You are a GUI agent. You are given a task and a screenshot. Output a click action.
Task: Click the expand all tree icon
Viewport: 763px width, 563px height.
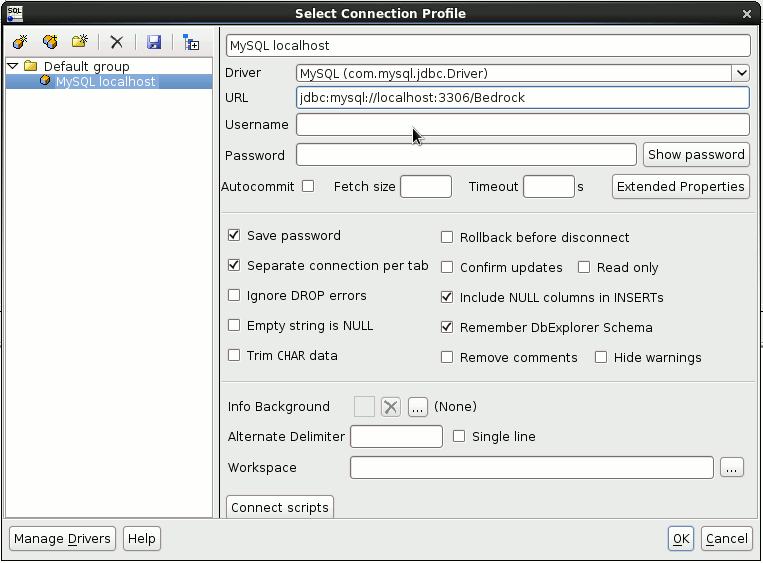191,42
